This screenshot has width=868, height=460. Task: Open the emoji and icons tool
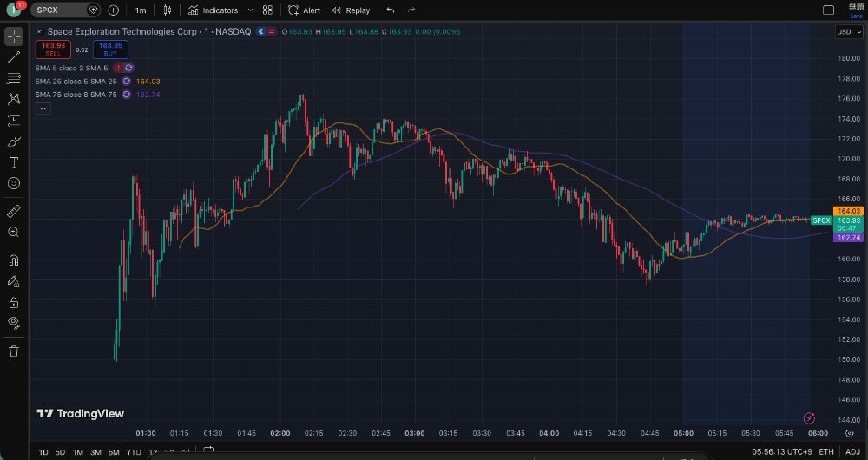coord(14,183)
